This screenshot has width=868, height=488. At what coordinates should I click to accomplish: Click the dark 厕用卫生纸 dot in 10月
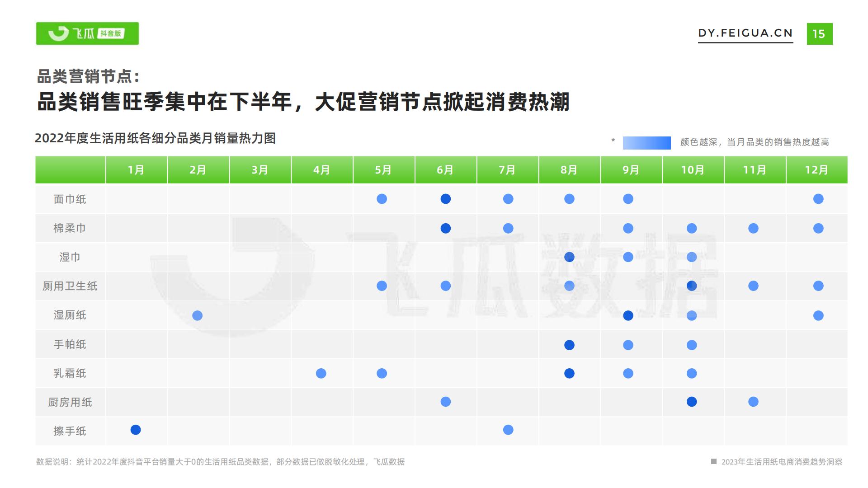tap(692, 286)
